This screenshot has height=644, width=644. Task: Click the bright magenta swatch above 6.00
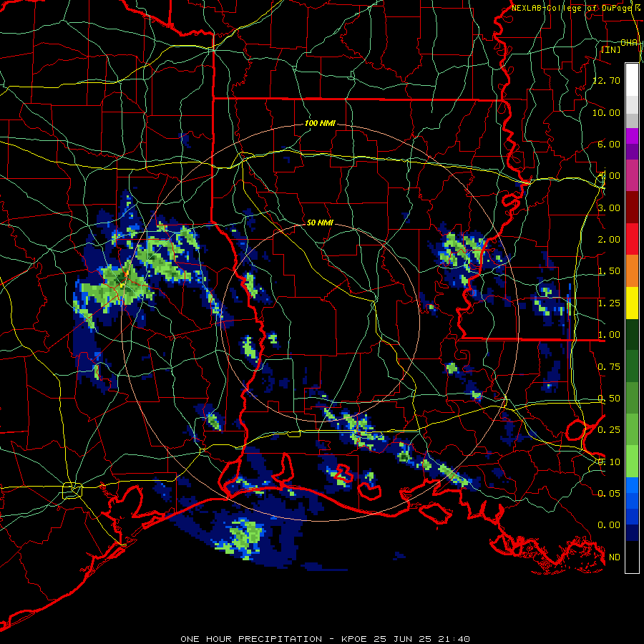(x=632, y=136)
